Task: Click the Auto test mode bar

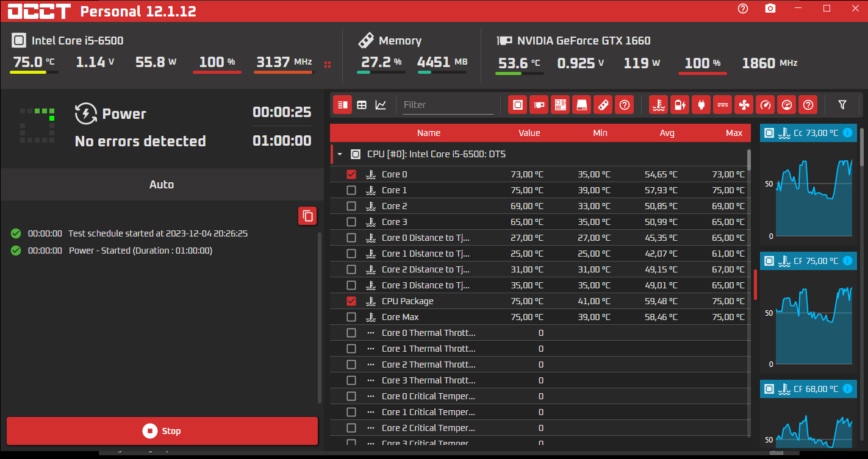Action: tap(162, 184)
